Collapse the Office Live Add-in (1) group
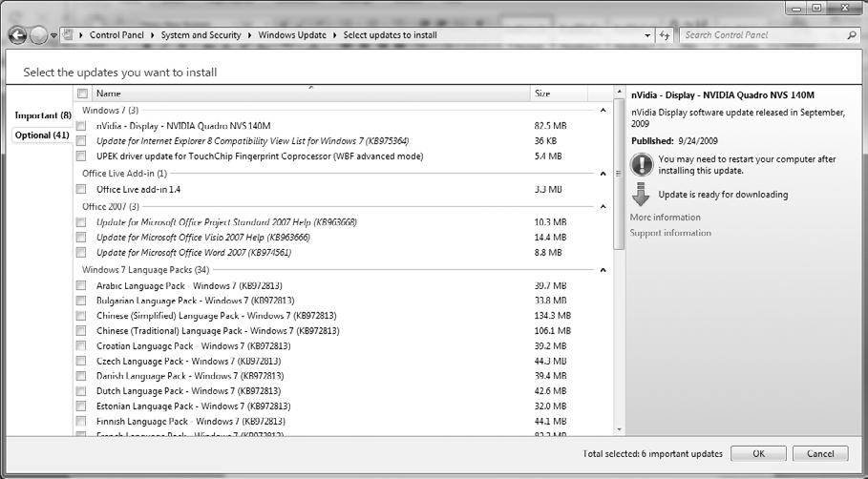The height and width of the screenshot is (479, 868). click(x=603, y=173)
